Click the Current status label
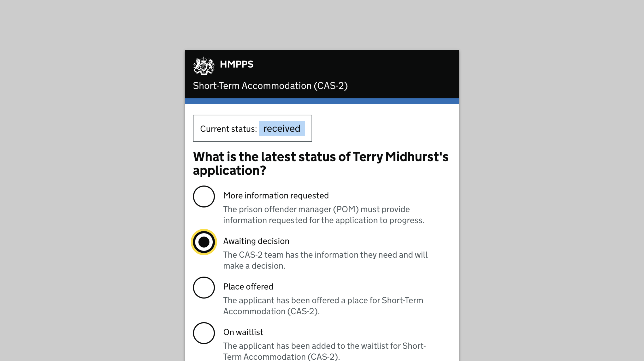 tap(229, 129)
